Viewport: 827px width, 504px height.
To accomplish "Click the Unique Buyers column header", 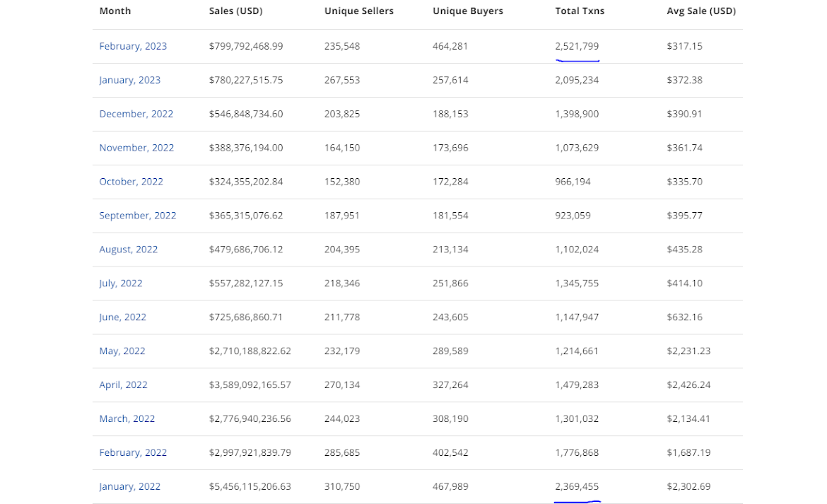I will pyautogui.click(x=467, y=11).
